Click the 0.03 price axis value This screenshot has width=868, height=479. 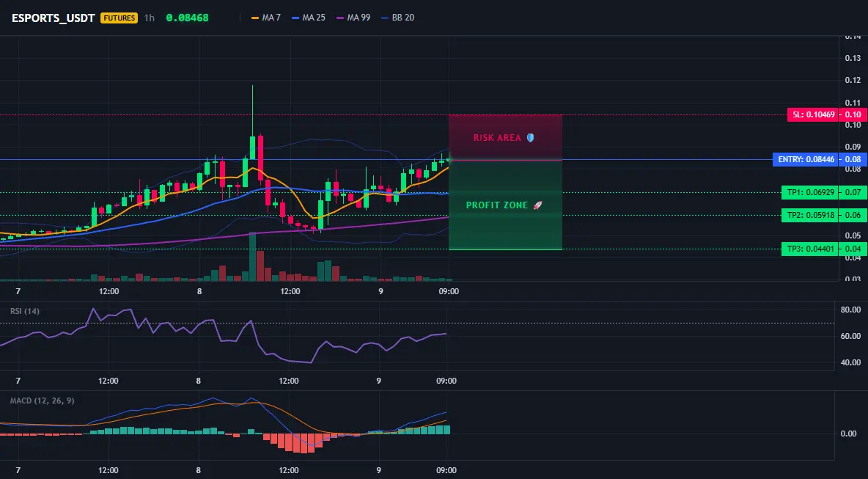853,279
